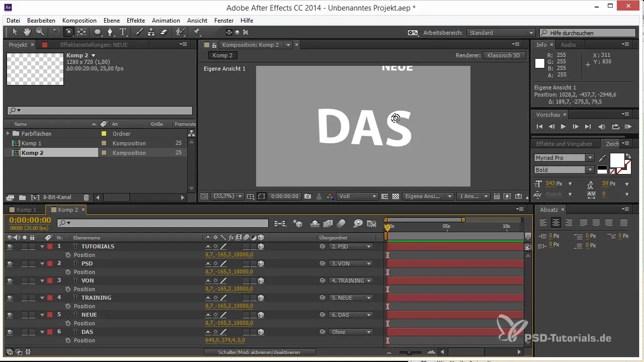This screenshot has height=362, width=644.
Task: Click the Komp 2 breadcrumb button
Action: tap(222, 55)
